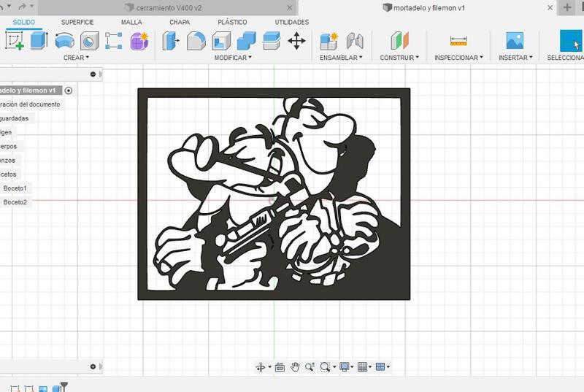
Task: Click the Fillet tool in Modificar
Action: point(196,41)
